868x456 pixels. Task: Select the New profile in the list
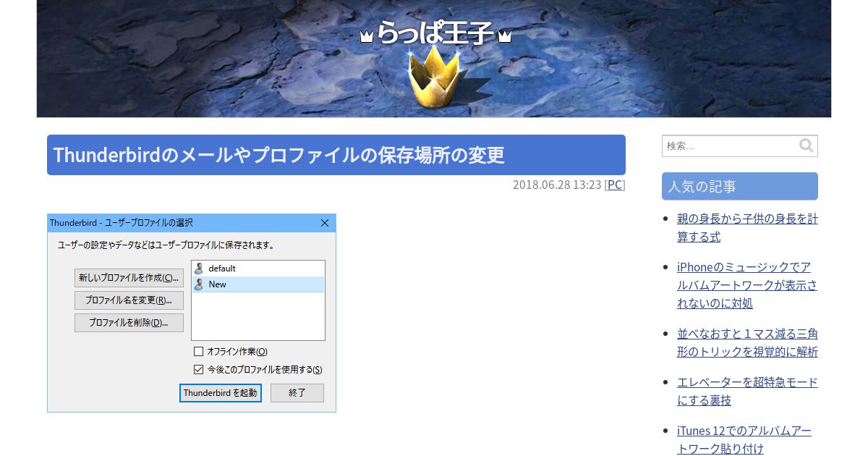[x=258, y=284]
